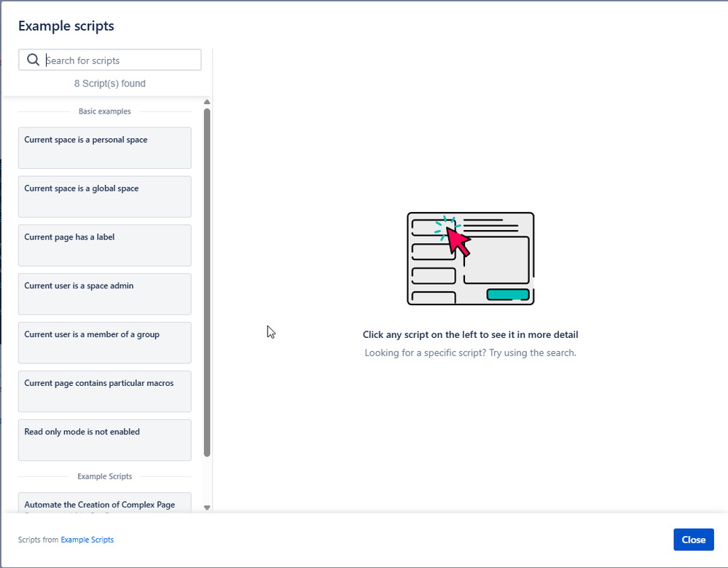728x568 pixels.
Task: Click the search for scripts input field
Action: (117, 59)
